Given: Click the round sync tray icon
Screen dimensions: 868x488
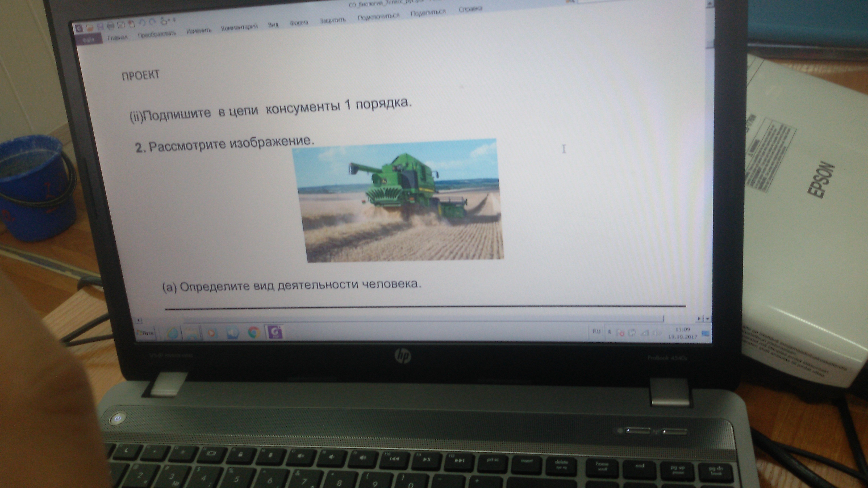Looking at the screenshot, I should pyautogui.click(x=632, y=333).
